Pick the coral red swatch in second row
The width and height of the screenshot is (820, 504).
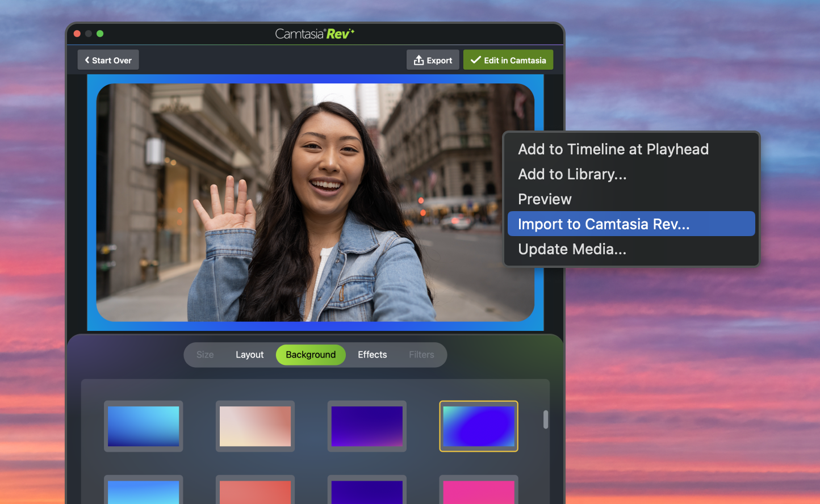click(255, 490)
